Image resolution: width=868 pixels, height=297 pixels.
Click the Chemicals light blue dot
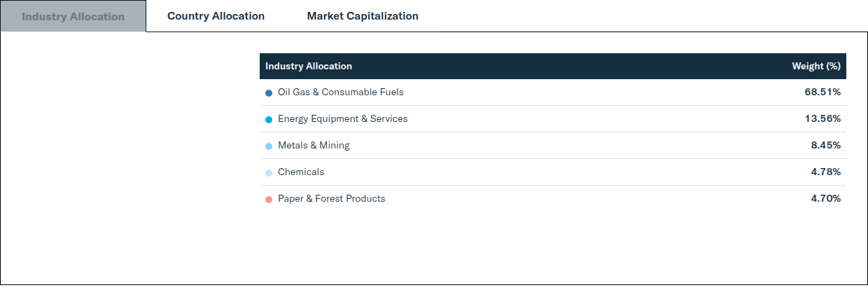point(269,173)
